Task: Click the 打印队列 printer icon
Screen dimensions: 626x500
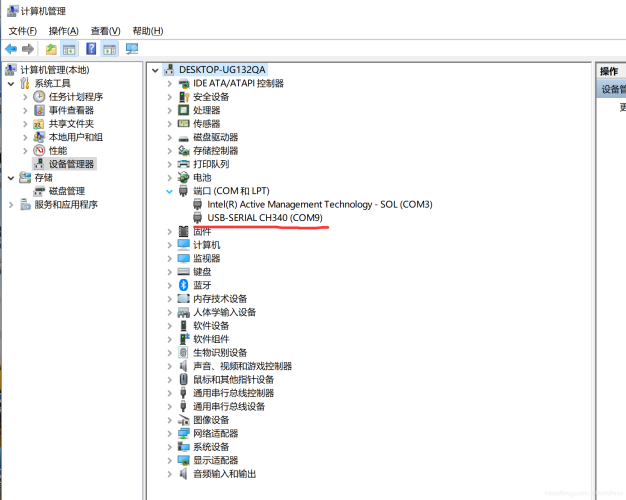Action: 183,164
